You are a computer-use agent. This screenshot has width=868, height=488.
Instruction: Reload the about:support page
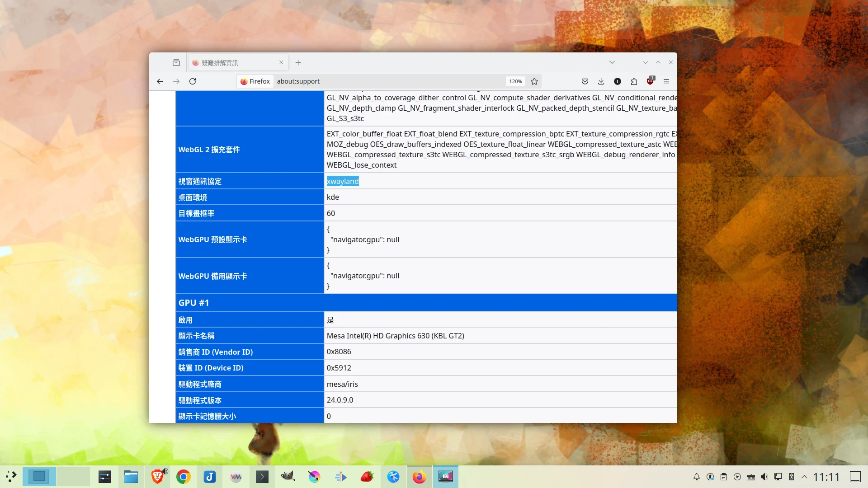point(193,81)
